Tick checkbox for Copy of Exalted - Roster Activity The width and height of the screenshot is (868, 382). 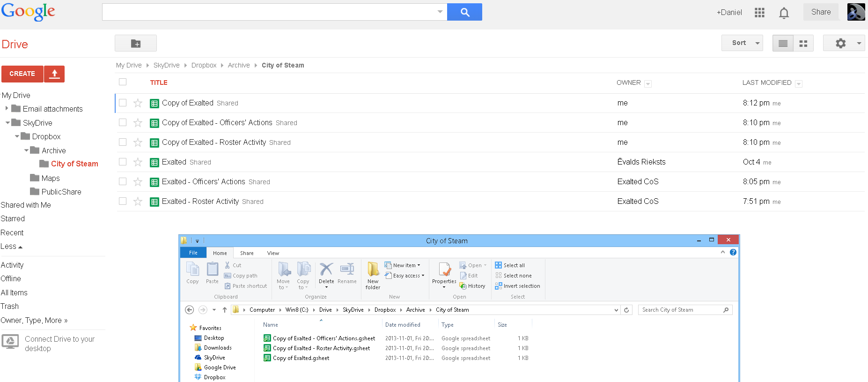pos(123,142)
